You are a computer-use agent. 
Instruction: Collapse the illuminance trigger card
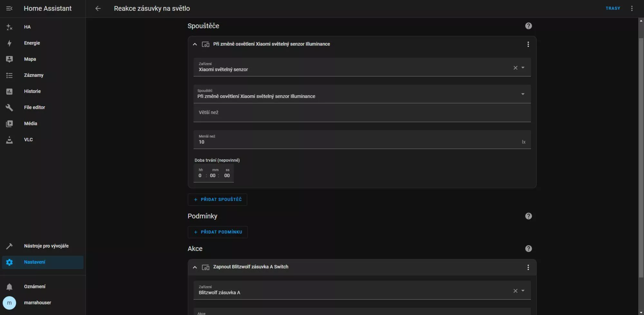click(195, 44)
